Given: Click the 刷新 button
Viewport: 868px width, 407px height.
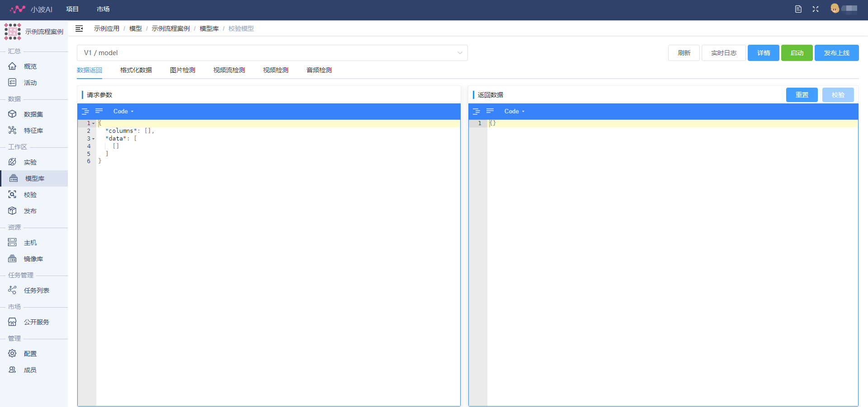Looking at the screenshot, I should (x=684, y=53).
